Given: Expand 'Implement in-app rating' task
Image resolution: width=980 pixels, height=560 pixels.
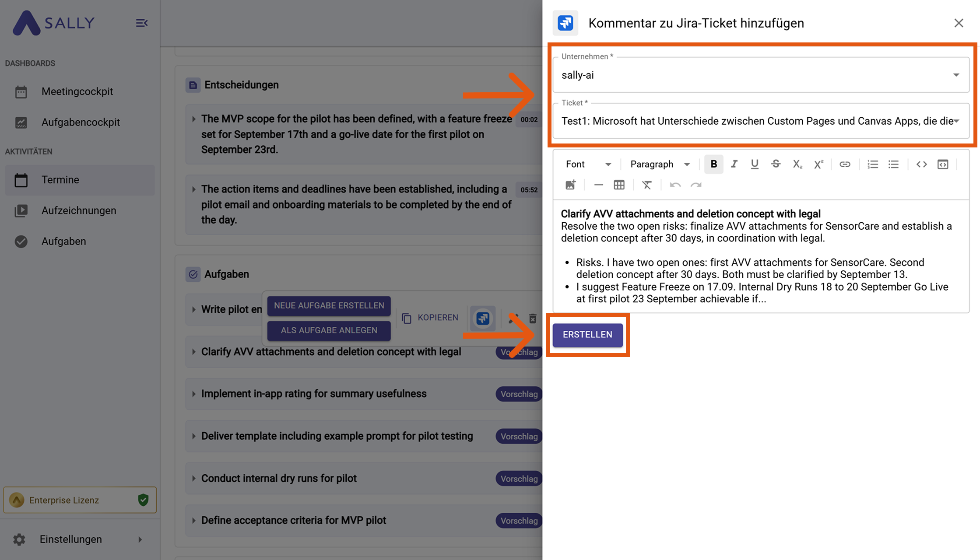Looking at the screenshot, I should coord(193,394).
